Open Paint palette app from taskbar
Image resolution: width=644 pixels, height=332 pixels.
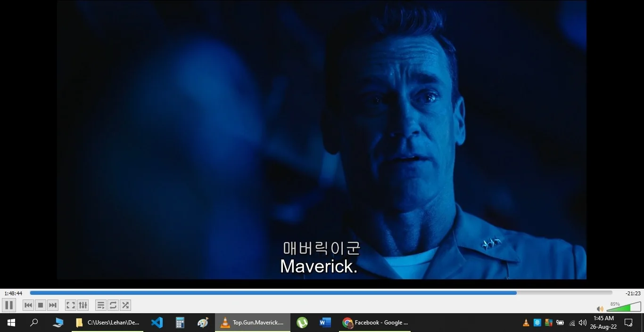click(203, 323)
